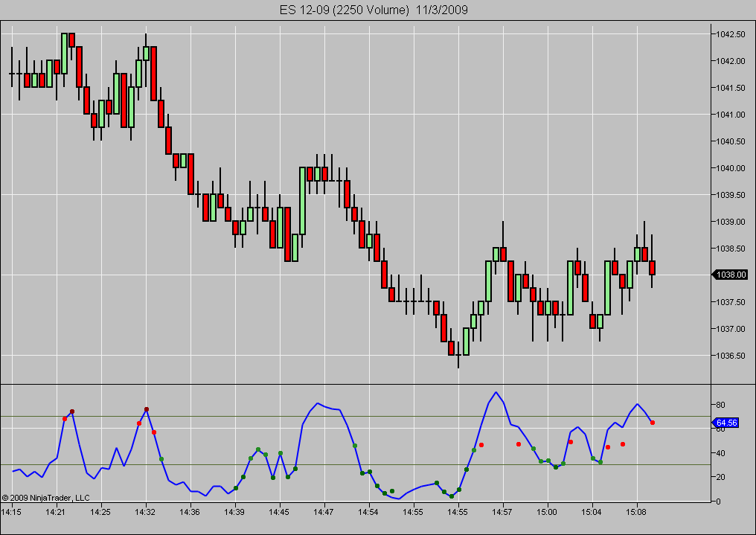Viewport: 756px width, 535px height.
Task: Click the 14:57 time axis label
Action: click(502, 512)
